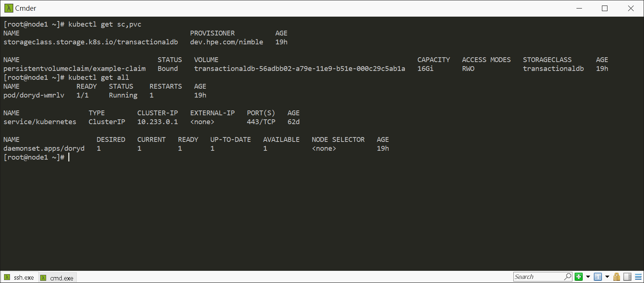Click the Cmder lambda icon in title bar
The width and height of the screenshot is (644, 283).
click(x=8, y=8)
